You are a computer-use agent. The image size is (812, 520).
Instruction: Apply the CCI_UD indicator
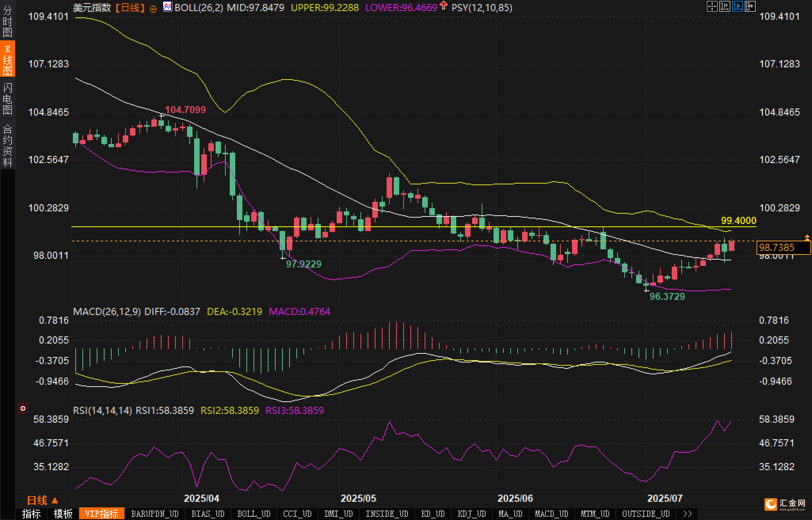click(x=297, y=514)
